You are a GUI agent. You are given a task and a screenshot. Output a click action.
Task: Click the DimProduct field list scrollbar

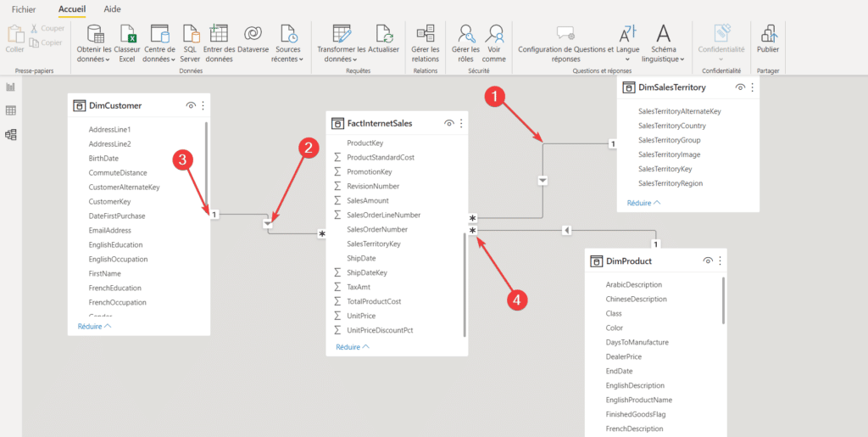pos(724,300)
